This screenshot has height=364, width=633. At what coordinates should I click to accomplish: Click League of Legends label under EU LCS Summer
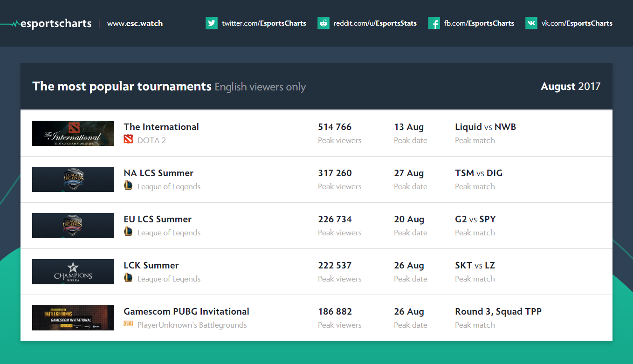click(169, 233)
